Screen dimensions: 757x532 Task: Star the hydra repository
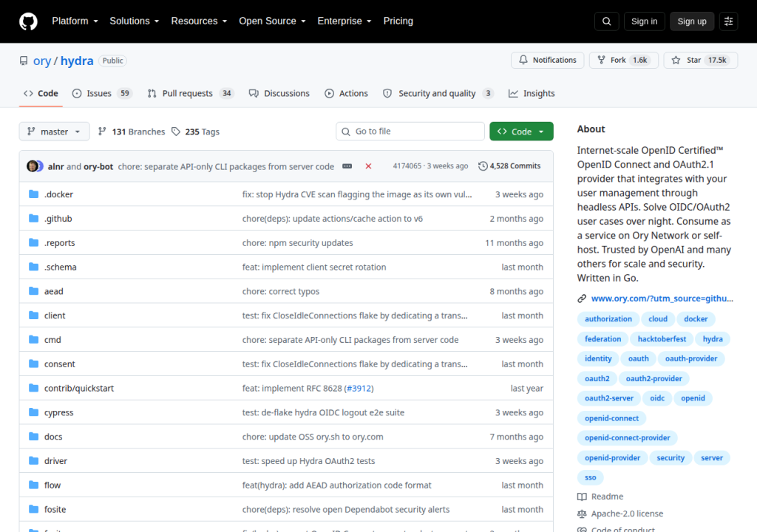(701, 60)
